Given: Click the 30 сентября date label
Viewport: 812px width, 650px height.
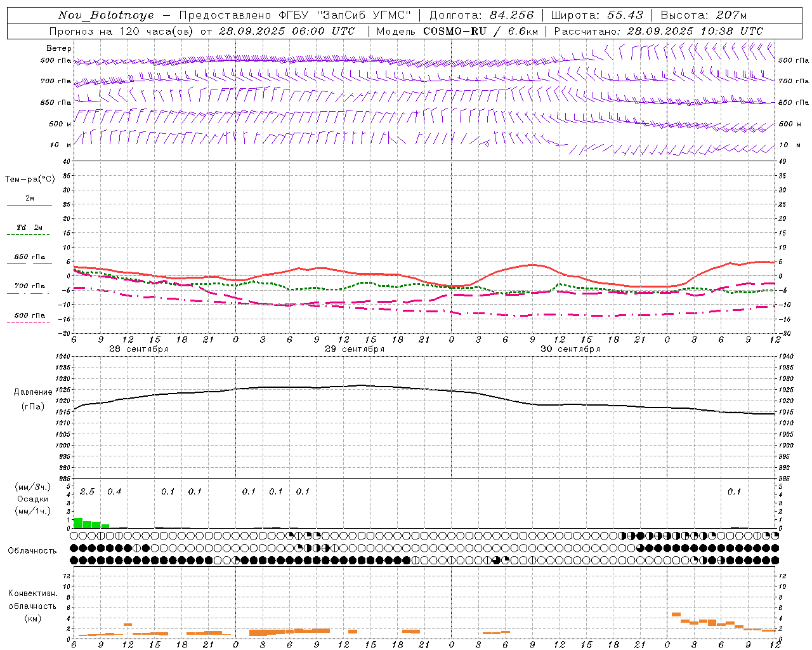Looking at the screenshot, I should click(x=570, y=349).
